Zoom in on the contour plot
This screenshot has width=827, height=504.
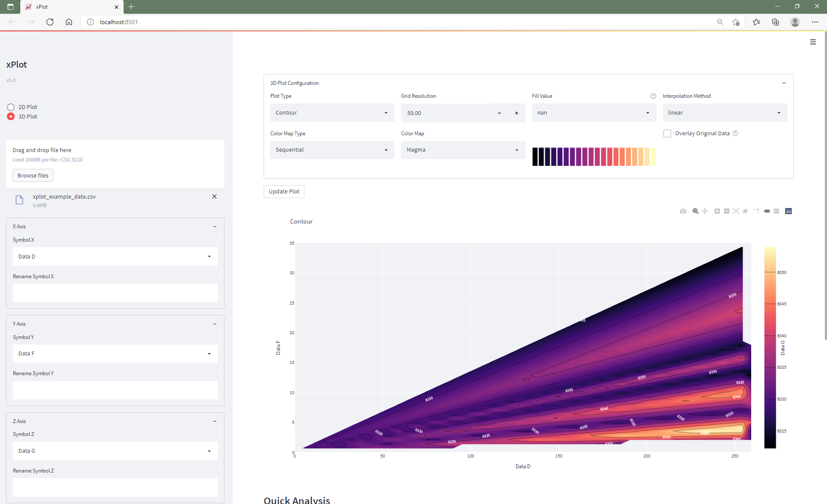(x=717, y=211)
